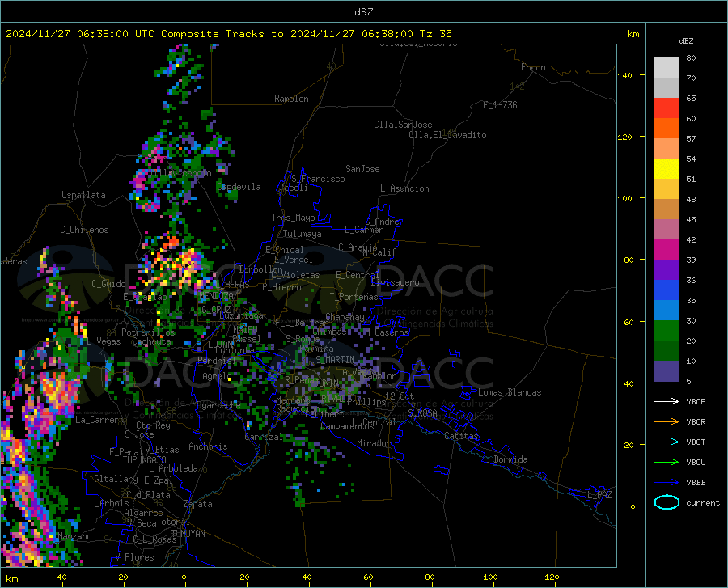Viewport: 728px width, 588px height.
Task: Click the Encon label at upper right
Action: pos(533,67)
